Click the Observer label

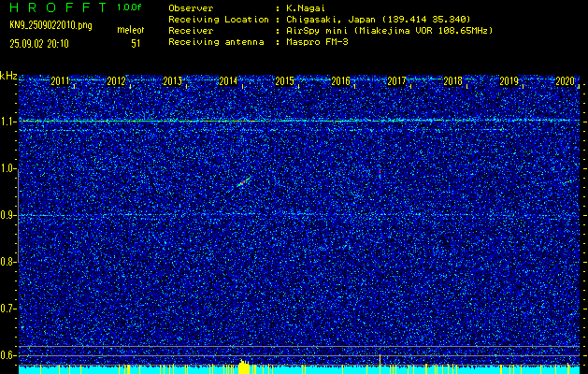(x=191, y=8)
